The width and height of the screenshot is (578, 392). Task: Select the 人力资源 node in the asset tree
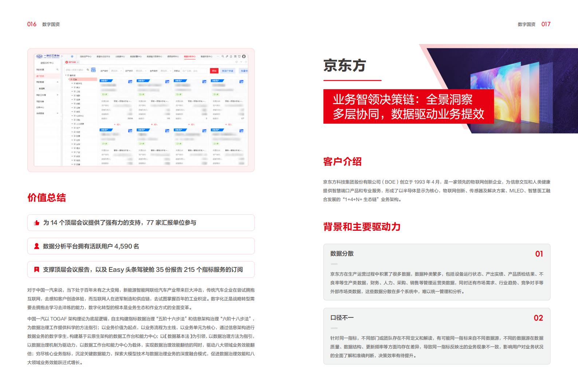(80, 124)
